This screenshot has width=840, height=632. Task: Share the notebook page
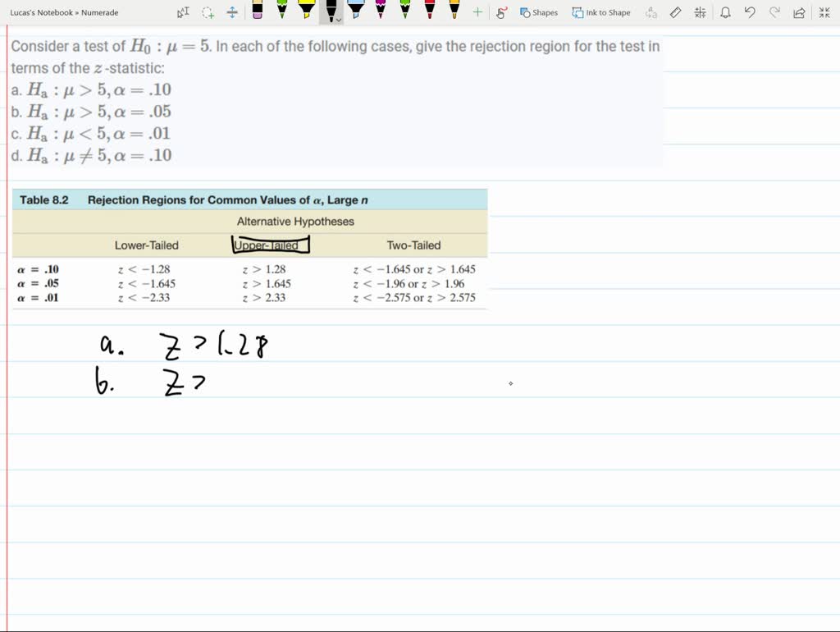pos(799,12)
